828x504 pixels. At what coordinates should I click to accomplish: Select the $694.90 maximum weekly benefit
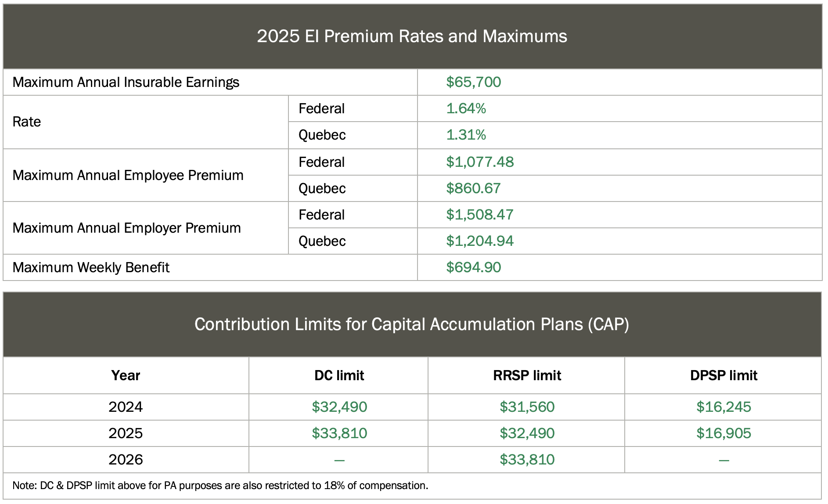tap(473, 267)
